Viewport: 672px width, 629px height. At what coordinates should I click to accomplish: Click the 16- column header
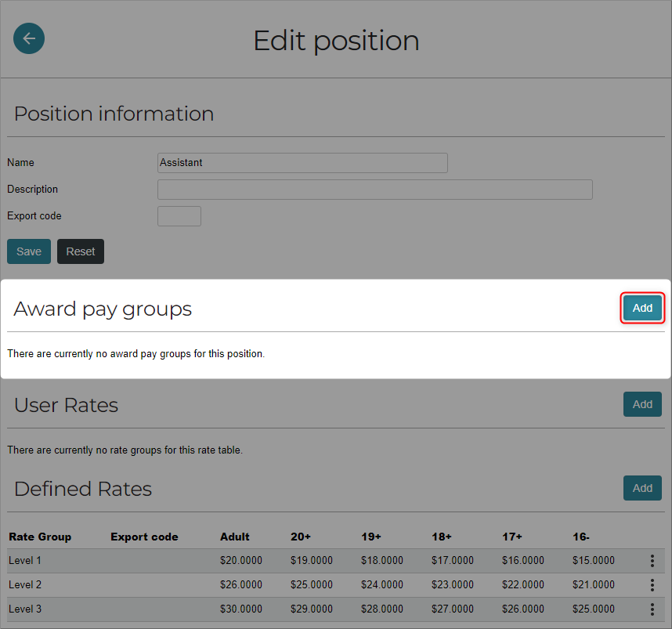click(x=581, y=537)
